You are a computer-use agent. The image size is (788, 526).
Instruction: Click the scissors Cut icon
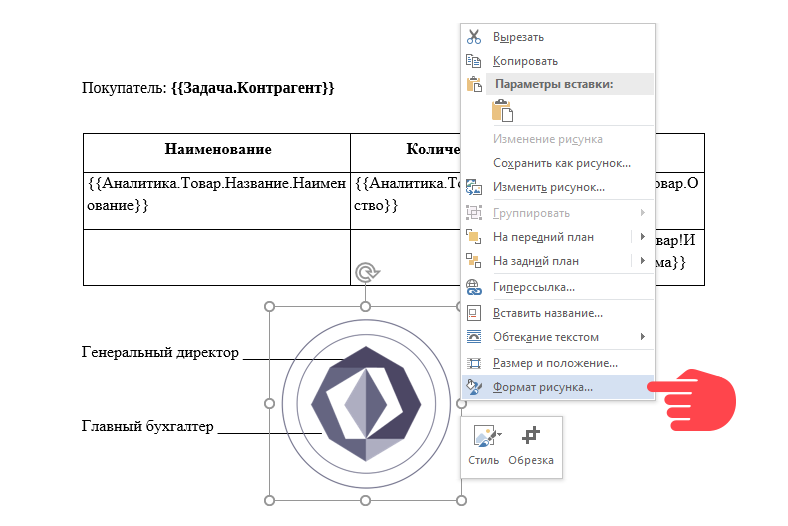(x=474, y=37)
